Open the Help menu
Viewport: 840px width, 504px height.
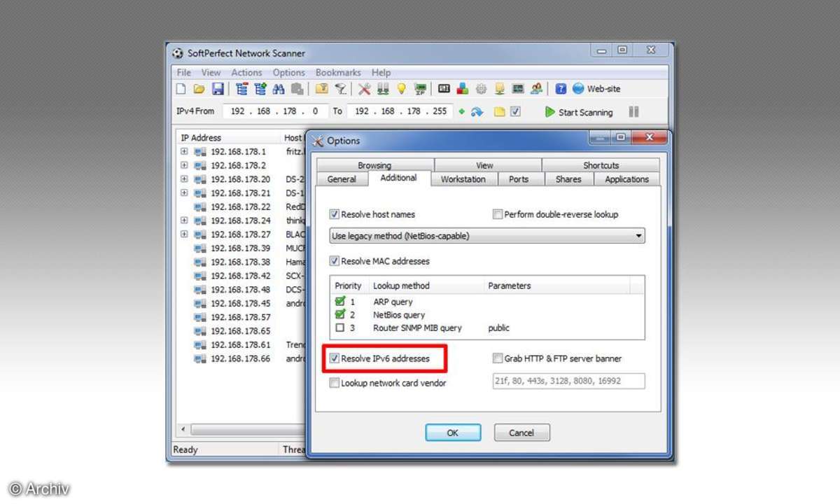point(381,72)
